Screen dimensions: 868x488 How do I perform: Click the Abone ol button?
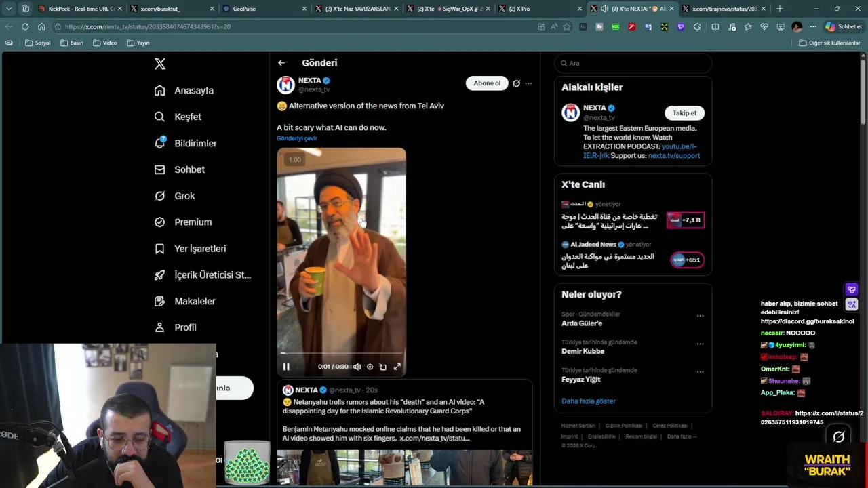487,83
